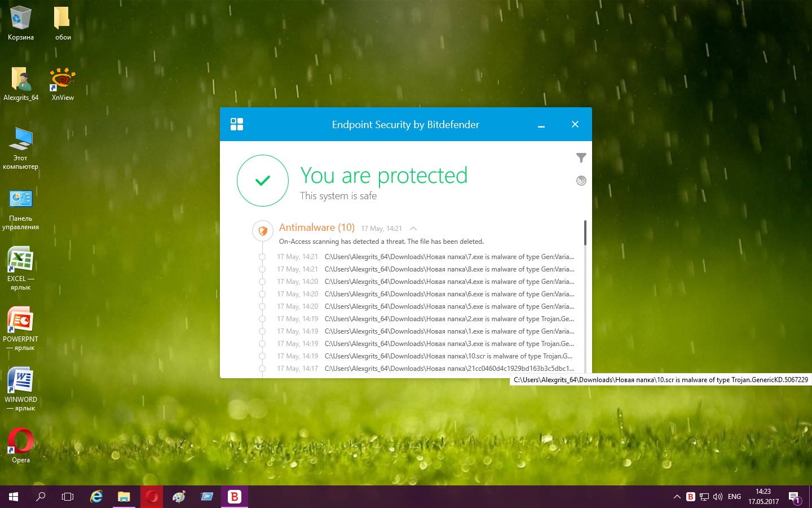812x508 pixels.
Task: Open the Bitdefender modules grid icon
Action: coord(237,124)
